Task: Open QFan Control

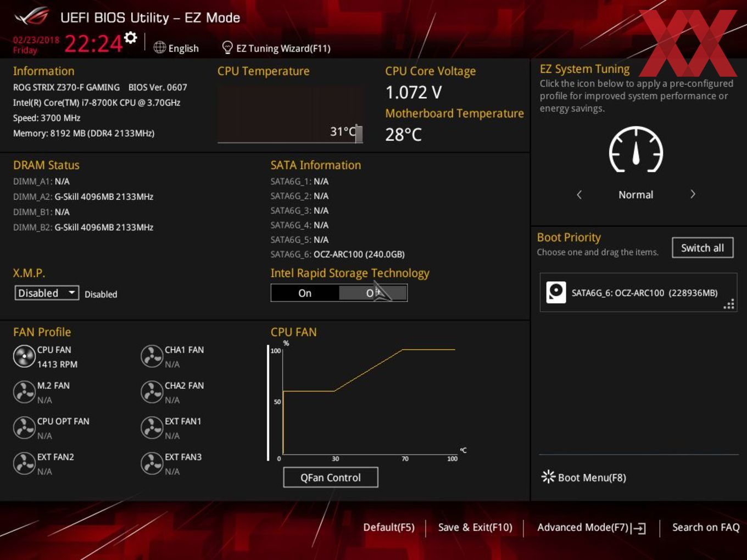Action: [x=331, y=477]
